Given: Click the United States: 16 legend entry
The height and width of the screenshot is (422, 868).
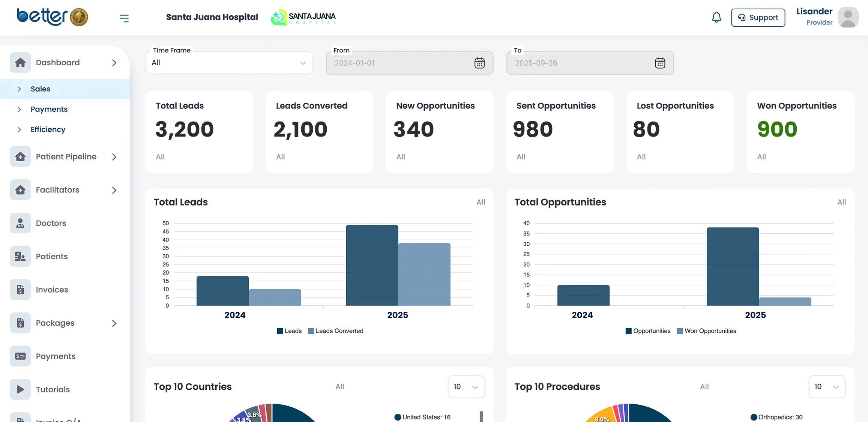Looking at the screenshot, I should [x=423, y=417].
